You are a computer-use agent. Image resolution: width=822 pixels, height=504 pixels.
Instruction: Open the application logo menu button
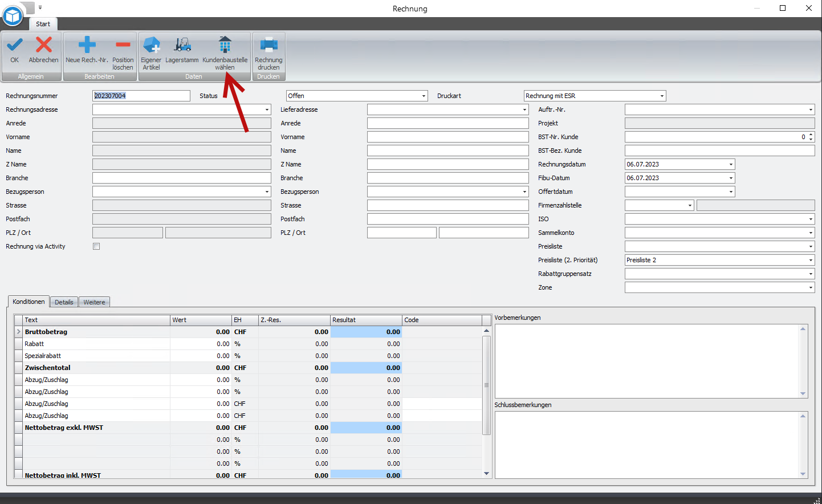click(x=13, y=16)
